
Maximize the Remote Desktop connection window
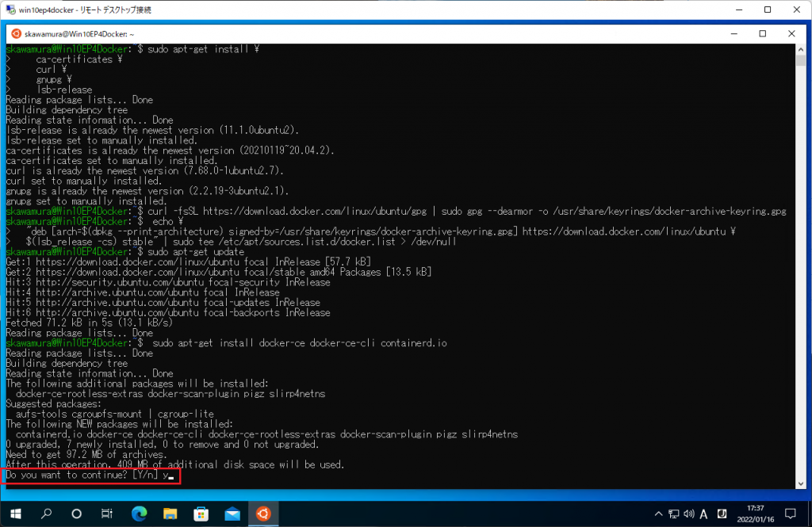(x=768, y=10)
